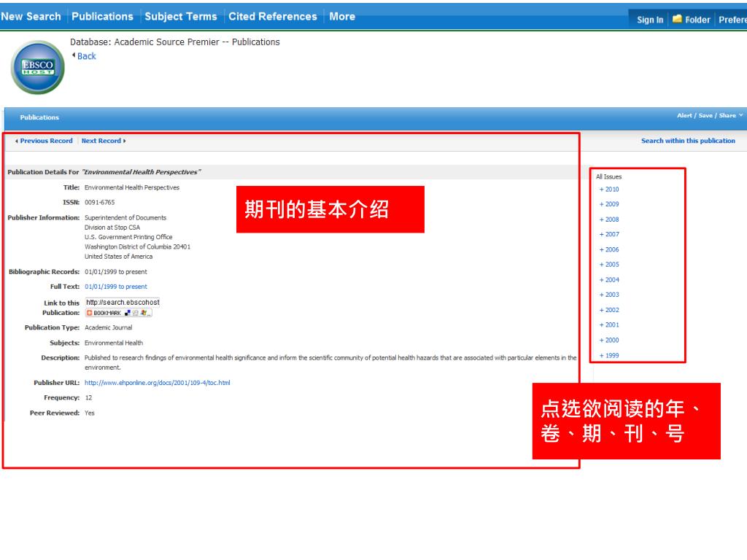
Task: Expand the 2009 issues
Action: 609,204
